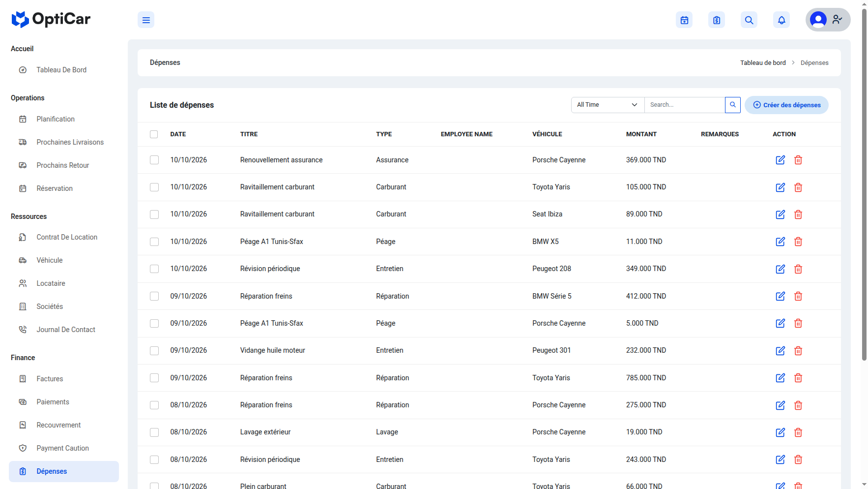This screenshot has height=489, width=868.
Task: Open the clipboard expense icon in header
Action: [717, 20]
